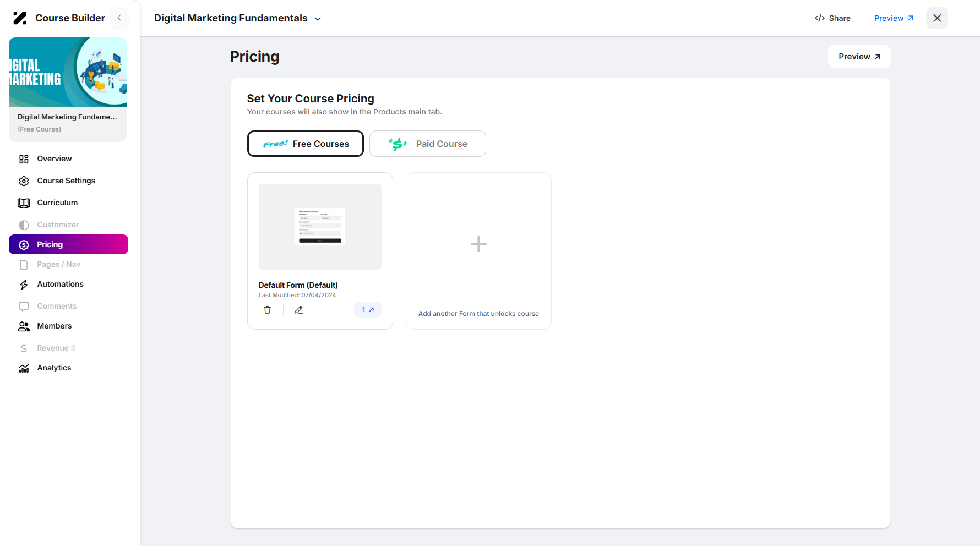Click the Course Settings gear icon
The height and width of the screenshot is (546, 980).
coord(24,181)
